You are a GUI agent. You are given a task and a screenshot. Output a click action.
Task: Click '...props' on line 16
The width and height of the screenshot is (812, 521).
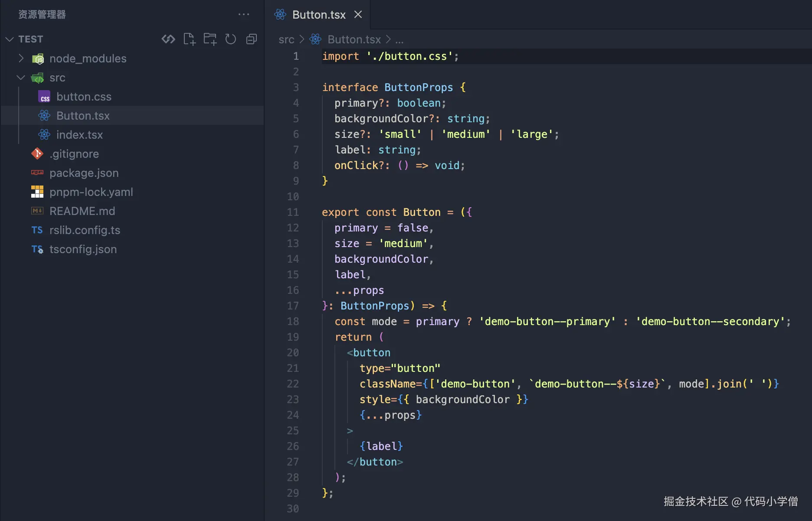[x=359, y=290]
